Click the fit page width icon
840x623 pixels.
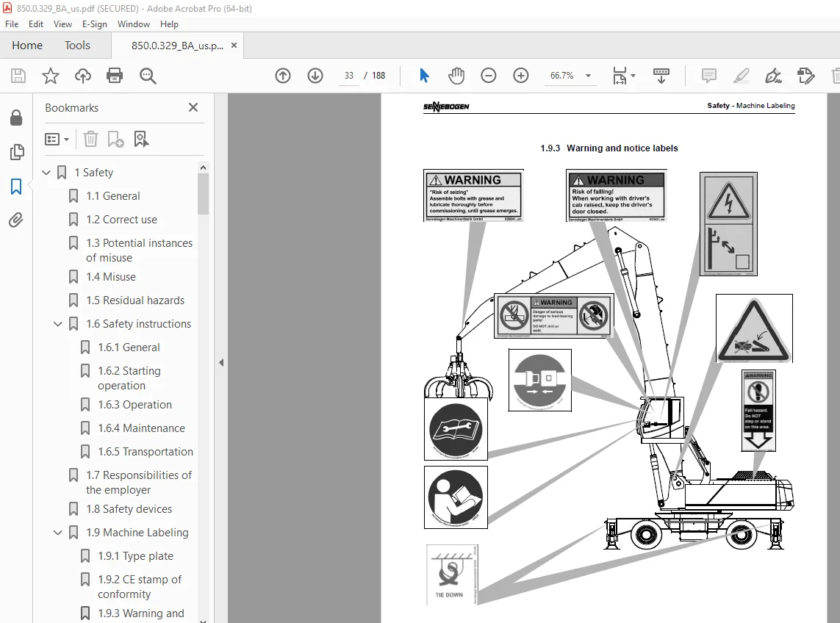tap(620, 76)
